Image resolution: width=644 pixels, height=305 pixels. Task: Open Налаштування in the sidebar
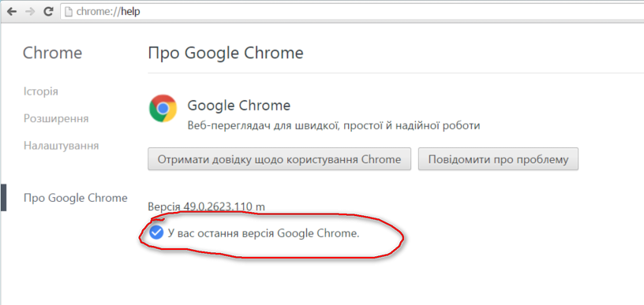(62, 146)
